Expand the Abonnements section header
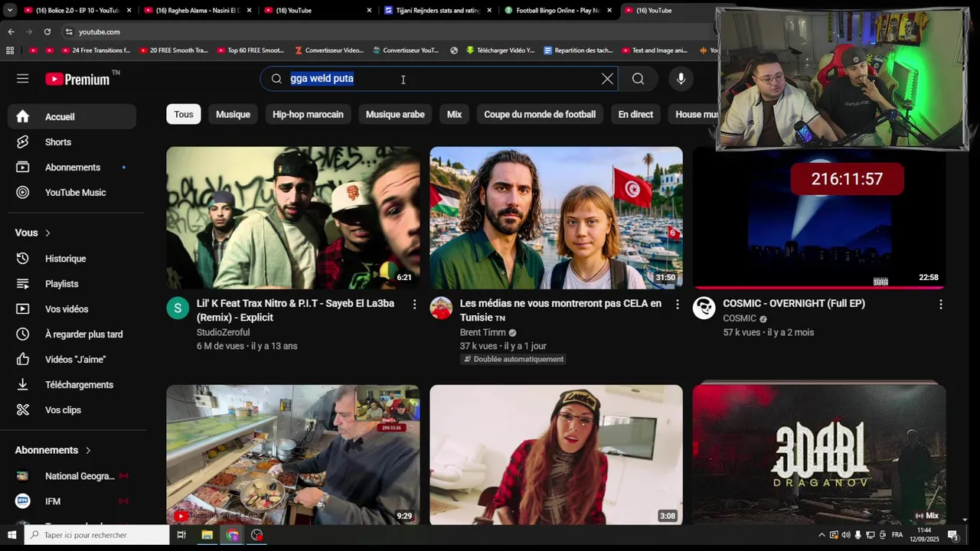The height and width of the screenshot is (551, 980). click(54, 450)
